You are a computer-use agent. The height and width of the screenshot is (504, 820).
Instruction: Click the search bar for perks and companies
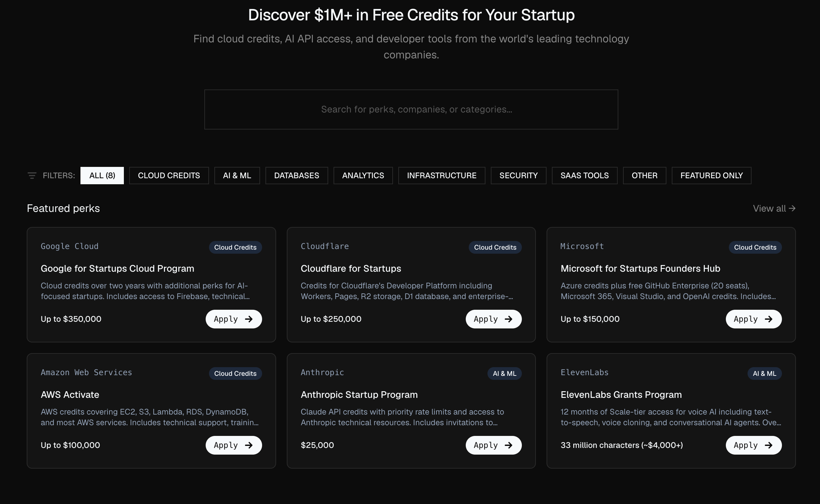(411, 109)
